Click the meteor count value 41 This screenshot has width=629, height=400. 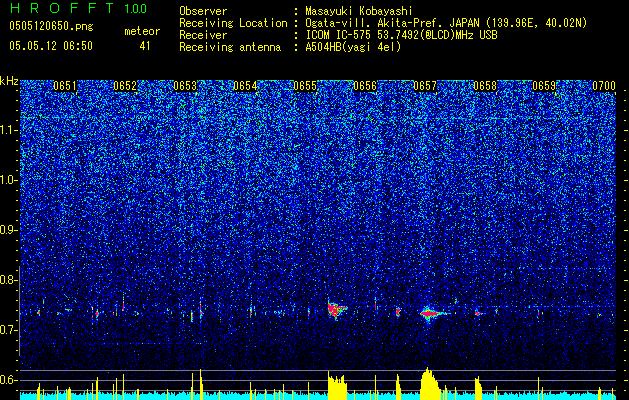pos(145,46)
